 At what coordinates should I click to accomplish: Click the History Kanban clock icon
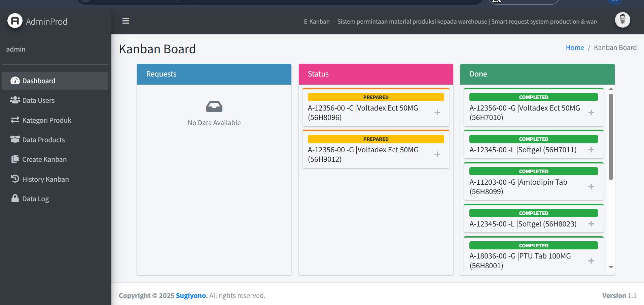(15, 179)
